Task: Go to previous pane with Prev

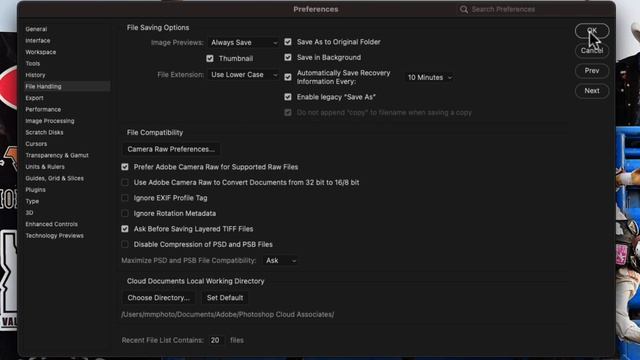Action: tap(592, 71)
